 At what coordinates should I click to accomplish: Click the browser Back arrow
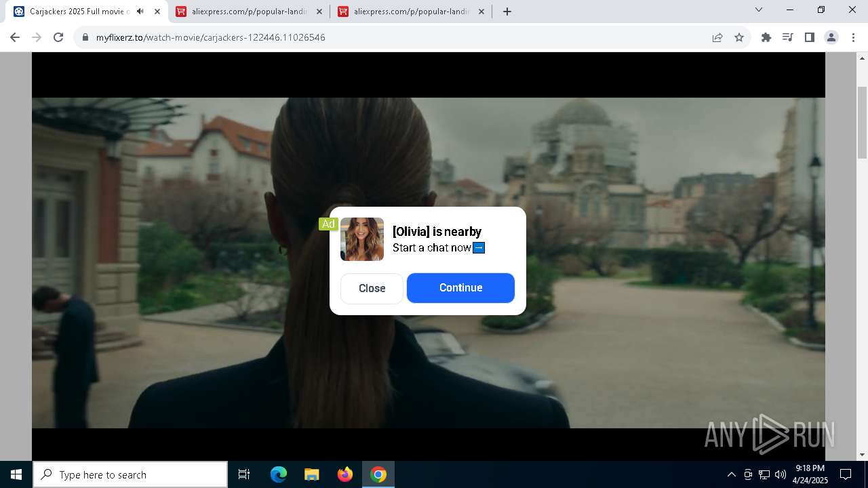point(15,37)
